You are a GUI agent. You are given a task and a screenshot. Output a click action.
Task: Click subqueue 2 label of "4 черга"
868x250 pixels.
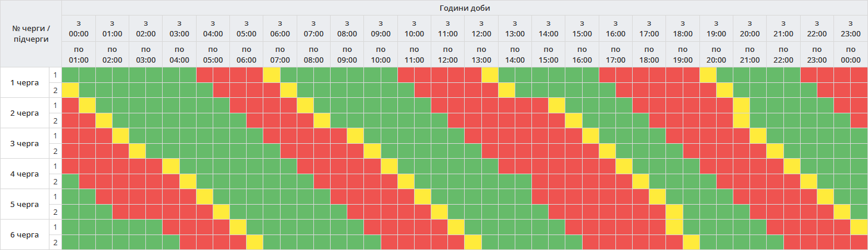coord(55,181)
